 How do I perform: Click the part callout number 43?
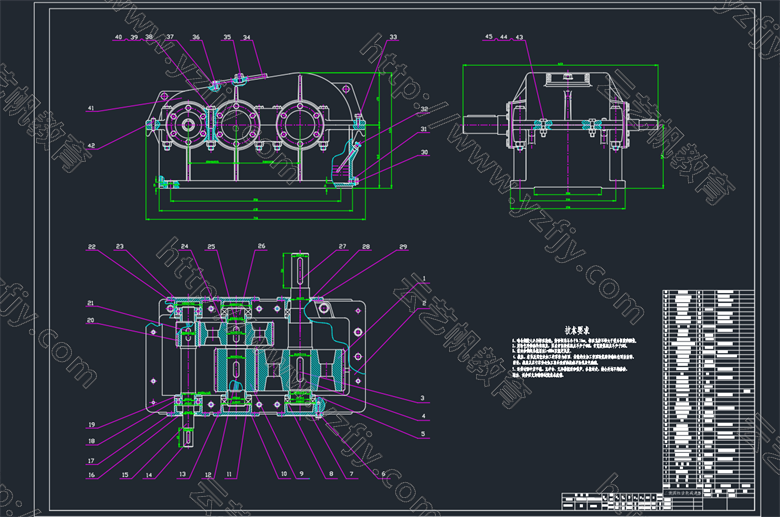click(519, 37)
